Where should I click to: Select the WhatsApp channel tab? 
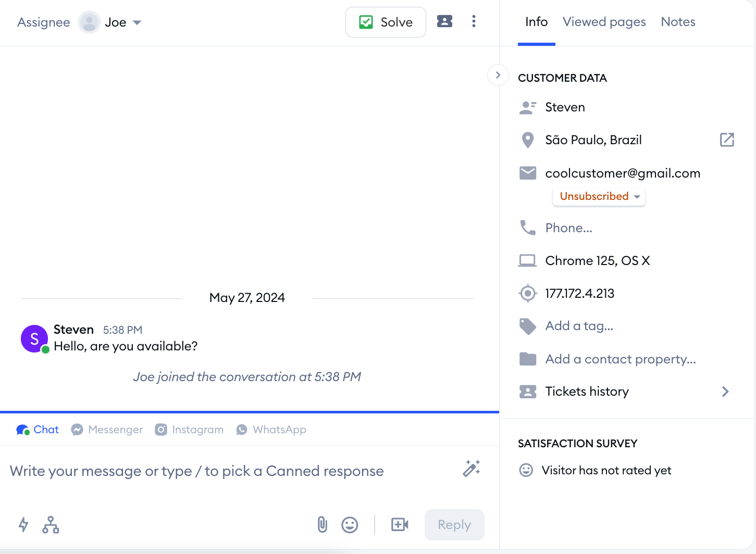click(271, 430)
